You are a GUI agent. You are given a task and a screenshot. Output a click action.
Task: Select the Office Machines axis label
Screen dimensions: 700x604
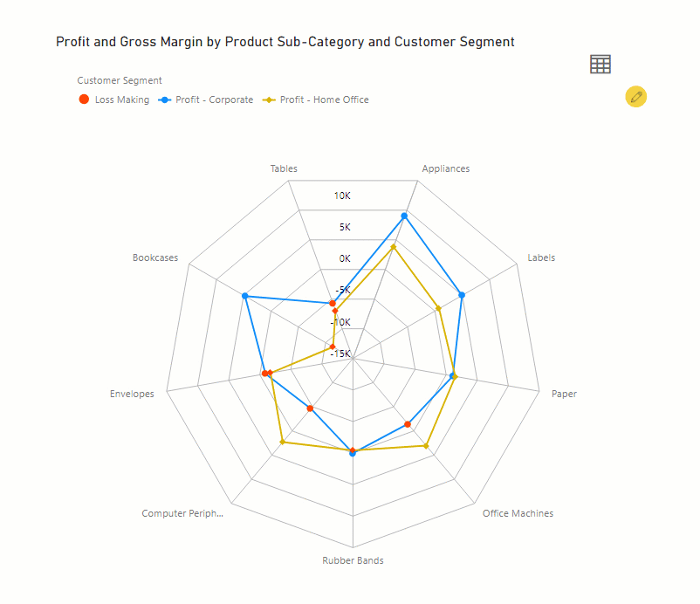click(518, 513)
